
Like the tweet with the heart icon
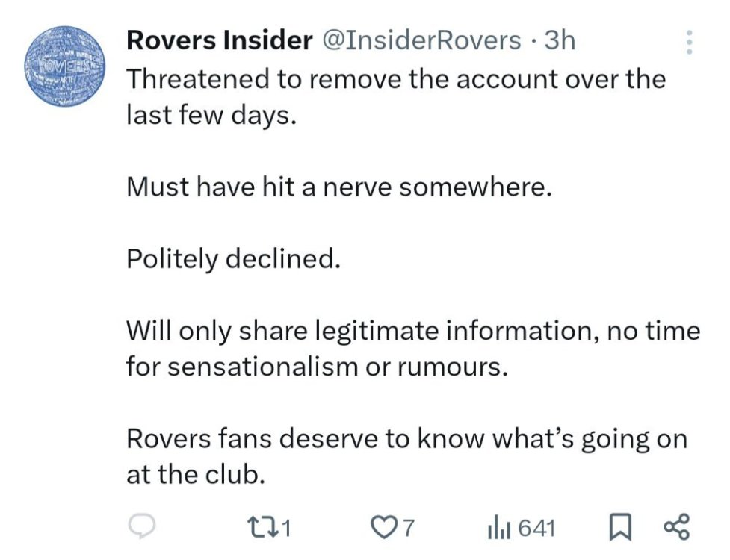click(385, 529)
